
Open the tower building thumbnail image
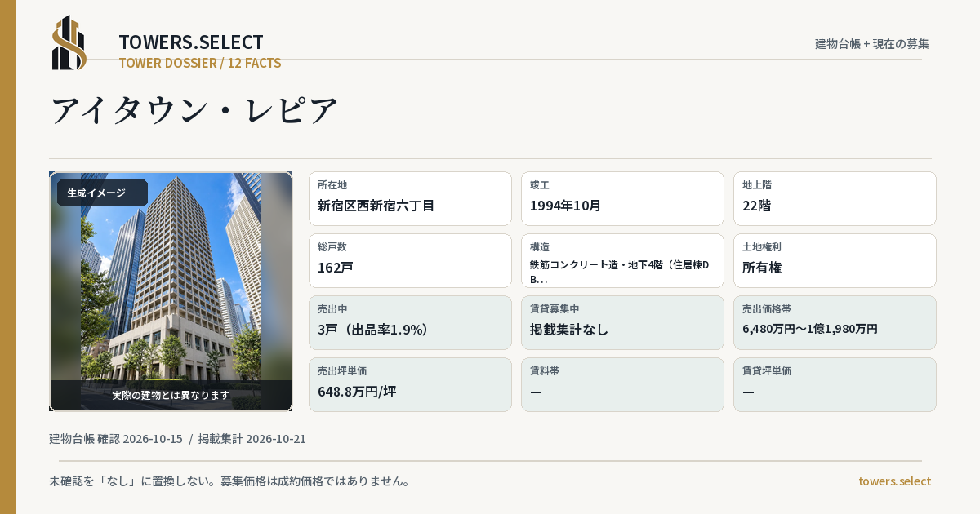(x=171, y=291)
